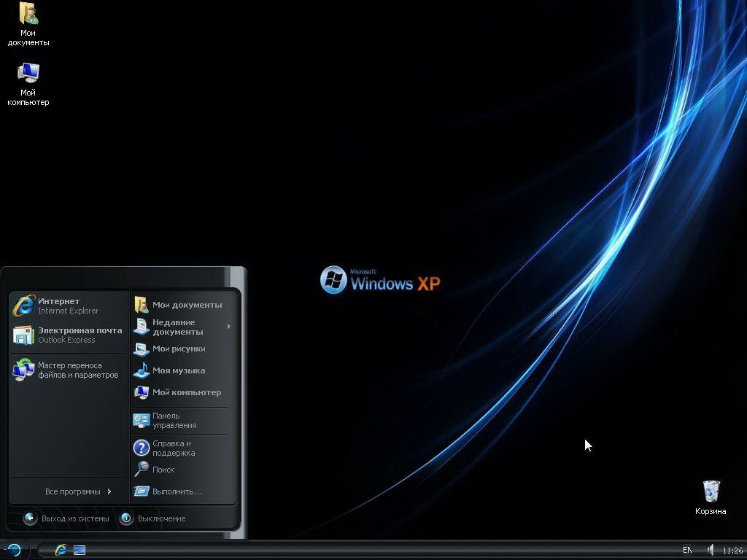Click the Моя музыка note icon
This screenshot has width=747, height=560.
pos(141,370)
